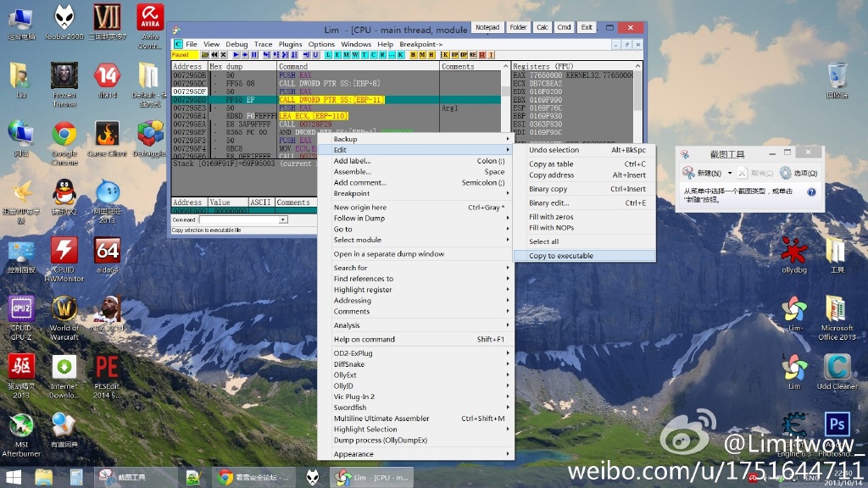Open the ollydbg desktop icon
This screenshot has width=868, height=488.
click(793, 256)
